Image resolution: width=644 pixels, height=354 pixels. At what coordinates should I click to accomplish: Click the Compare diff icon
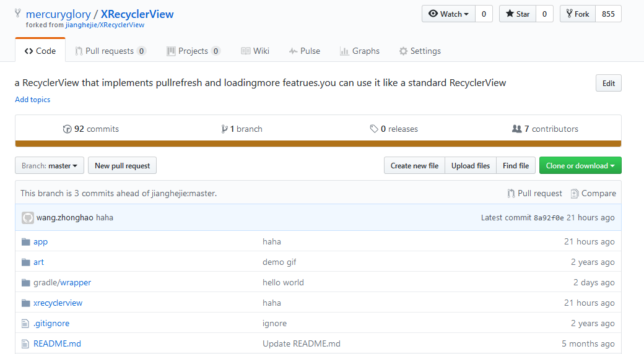coord(575,194)
